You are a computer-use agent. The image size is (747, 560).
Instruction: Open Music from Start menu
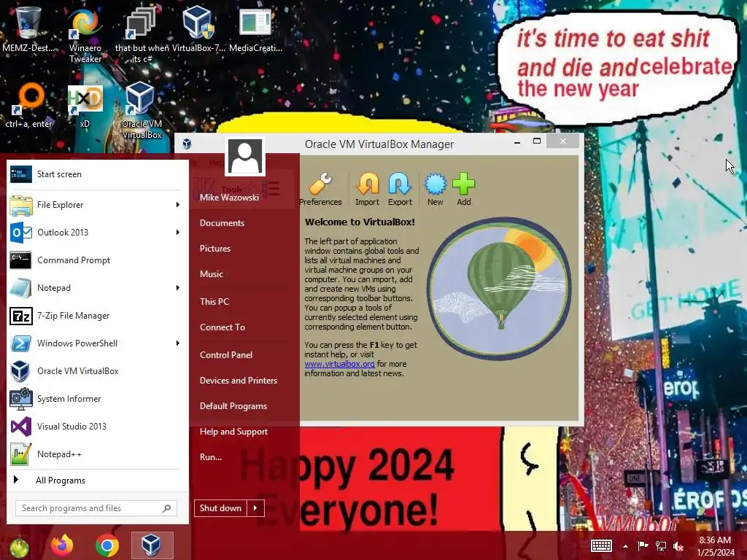(x=212, y=274)
